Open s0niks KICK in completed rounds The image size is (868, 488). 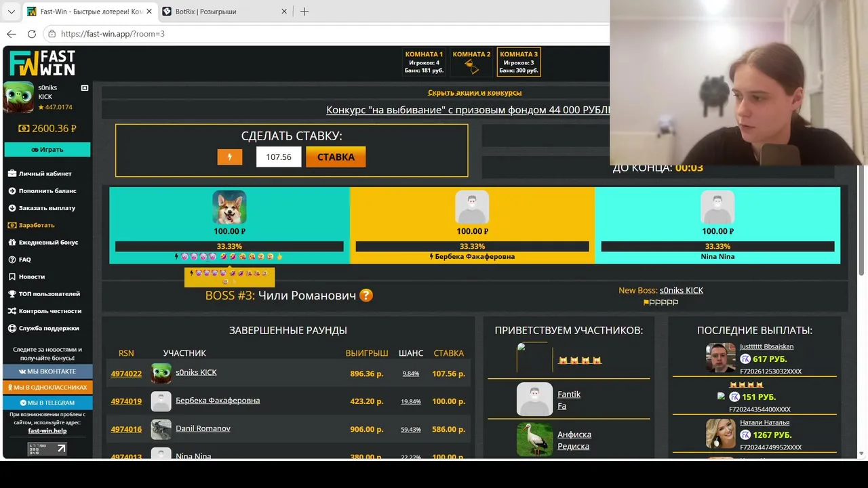[196, 372]
